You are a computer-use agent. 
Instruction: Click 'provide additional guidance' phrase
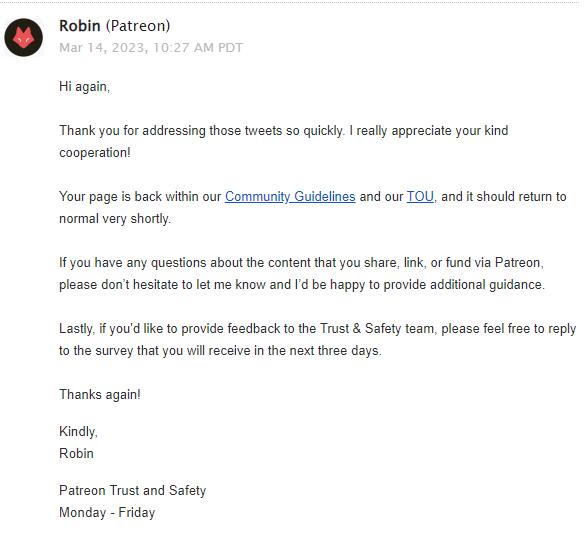point(462,285)
